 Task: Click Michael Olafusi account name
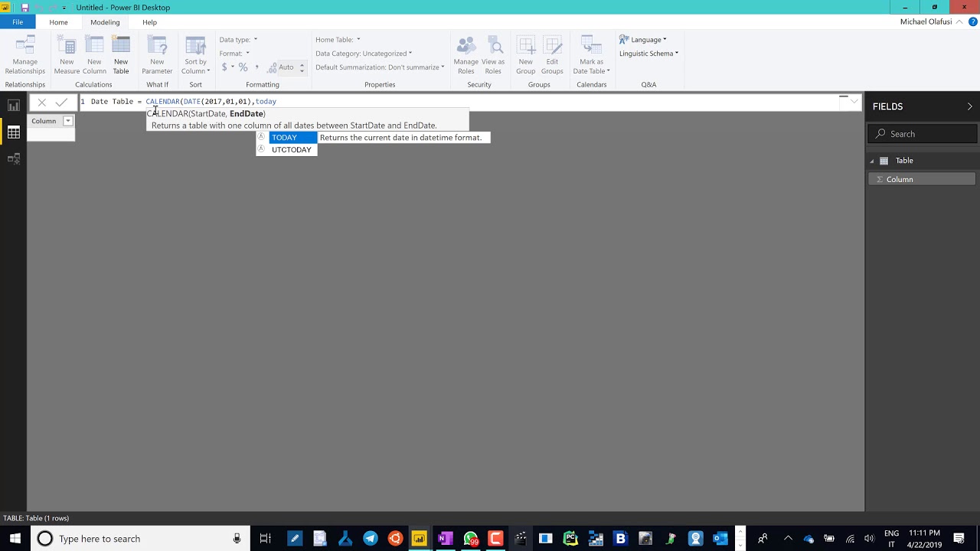[x=926, y=22]
